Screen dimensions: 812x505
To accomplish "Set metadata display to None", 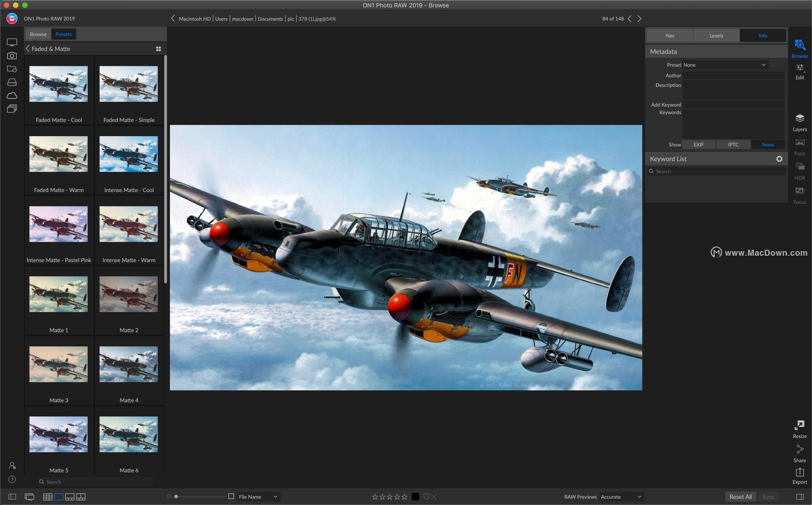I will (x=768, y=144).
